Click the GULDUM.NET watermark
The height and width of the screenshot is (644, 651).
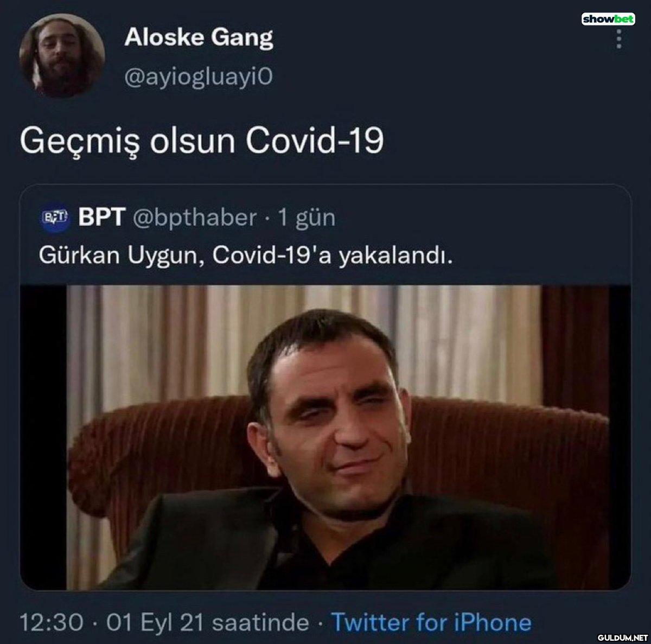coord(622,637)
